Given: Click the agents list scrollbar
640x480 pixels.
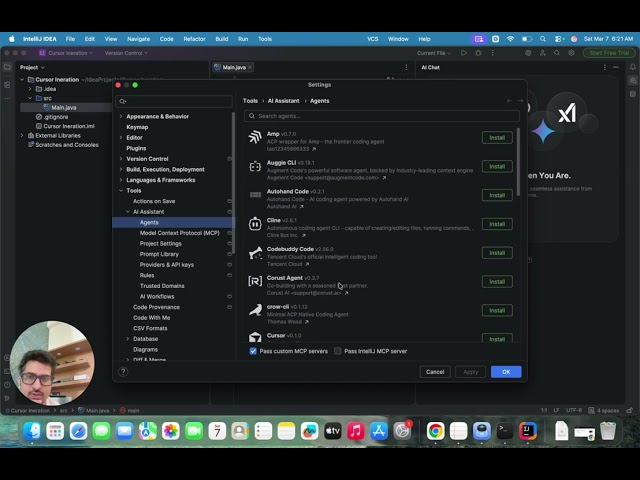Looking at the screenshot, I should point(518,162).
